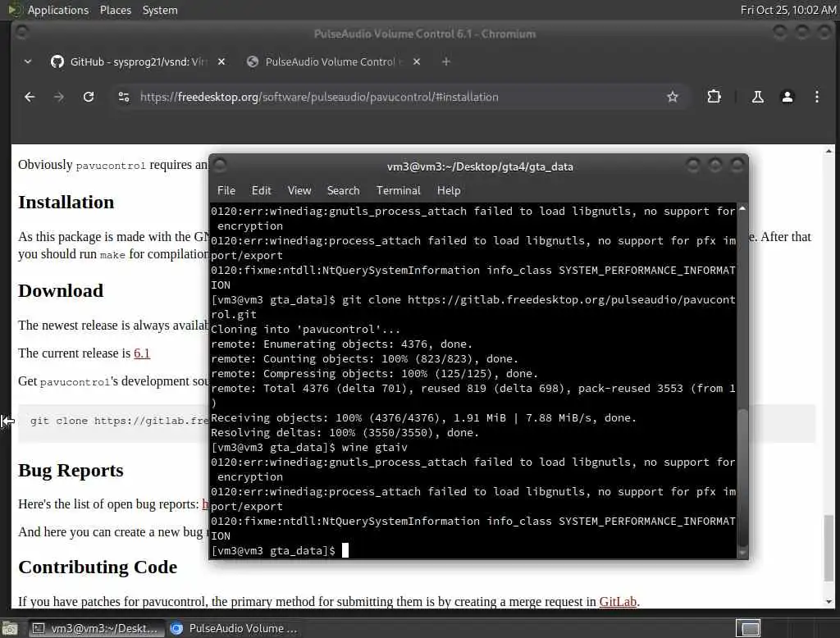The image size is (840, 638).
Task: Open the GitLab merge request link
Action: 618,602
